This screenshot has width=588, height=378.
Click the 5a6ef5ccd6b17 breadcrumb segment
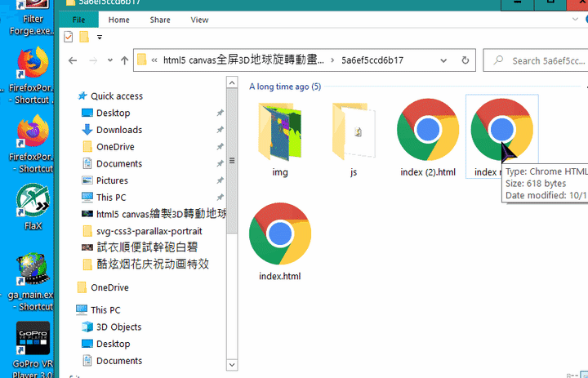372,60
